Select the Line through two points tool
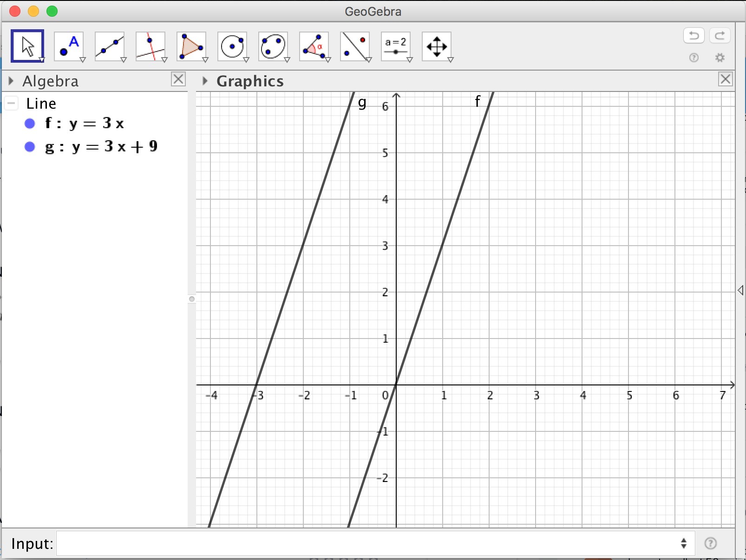 point(110,46)
